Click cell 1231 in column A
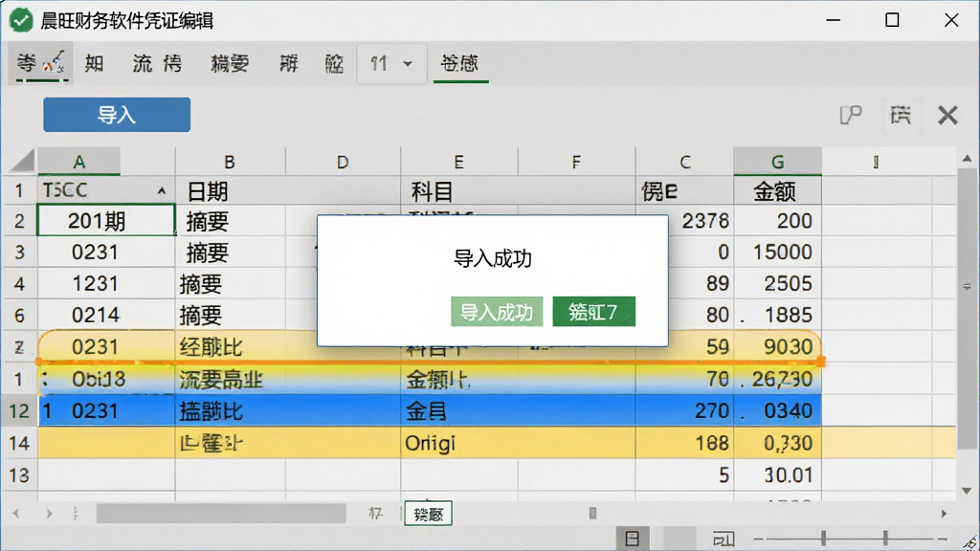This screenshot has height=551, width=980. point(106,283)
